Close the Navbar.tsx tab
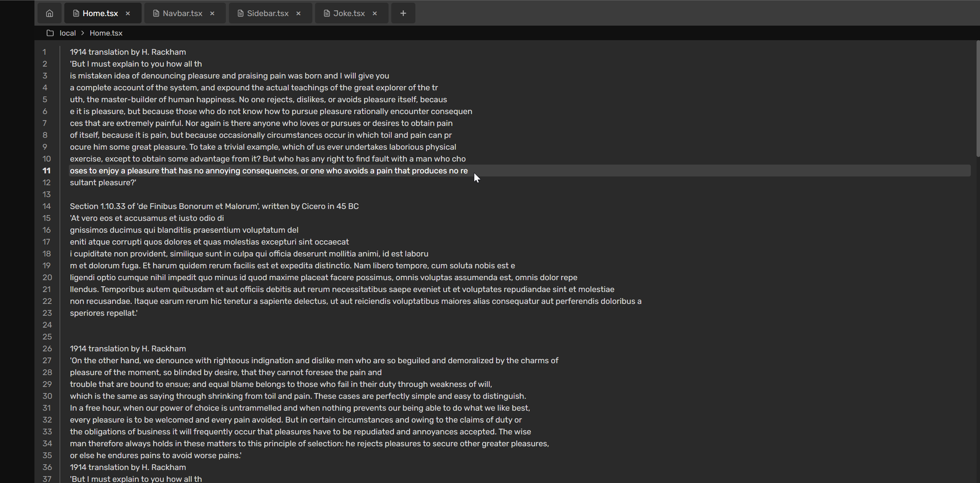Image resolution: width=980 pixels, height=483 pixels. point(212,13)
